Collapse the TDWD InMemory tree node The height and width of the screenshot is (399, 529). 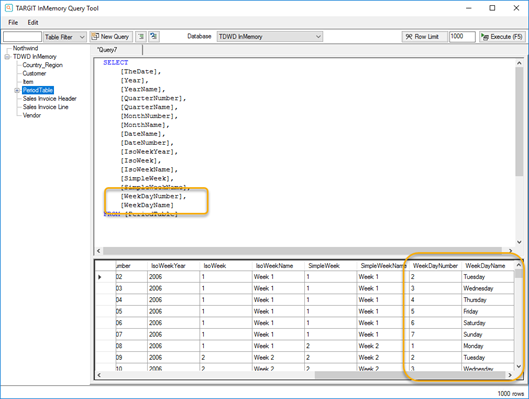pos(7,57)
